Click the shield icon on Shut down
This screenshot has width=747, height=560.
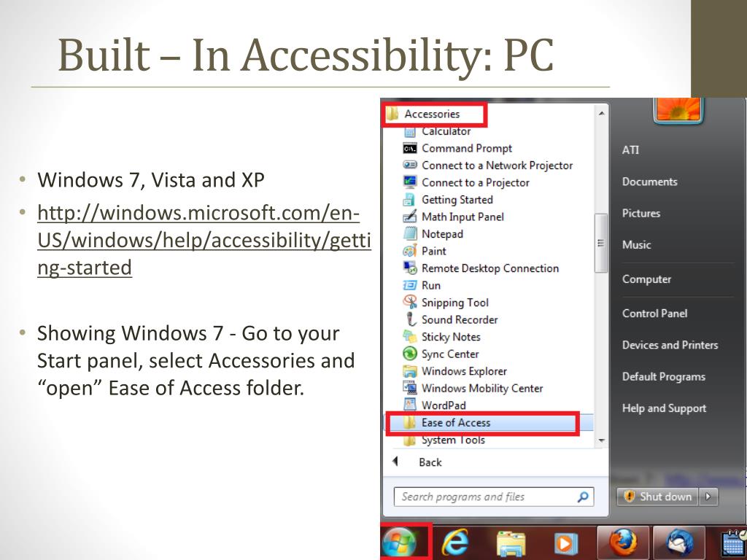(x=630, y=497)
